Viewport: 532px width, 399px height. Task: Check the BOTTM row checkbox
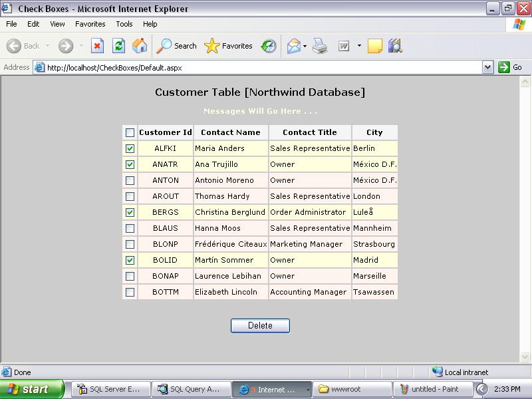130,292
